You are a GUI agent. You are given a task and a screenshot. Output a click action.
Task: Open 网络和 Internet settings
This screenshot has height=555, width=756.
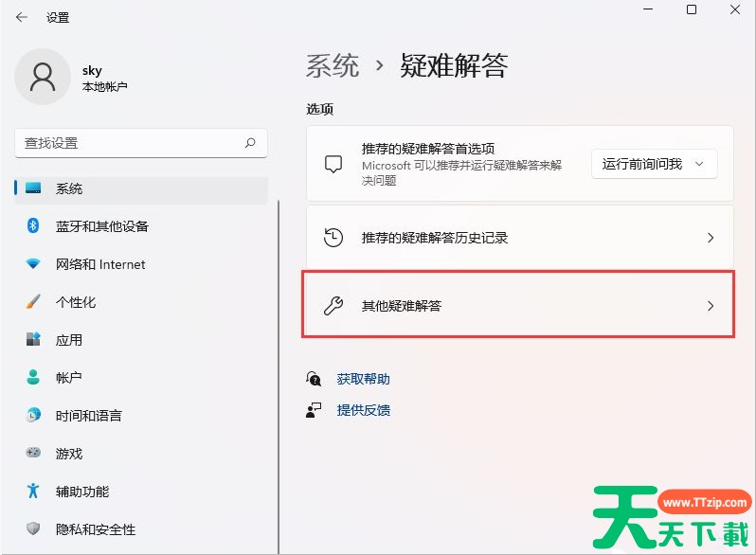click(x=141, y=264)
